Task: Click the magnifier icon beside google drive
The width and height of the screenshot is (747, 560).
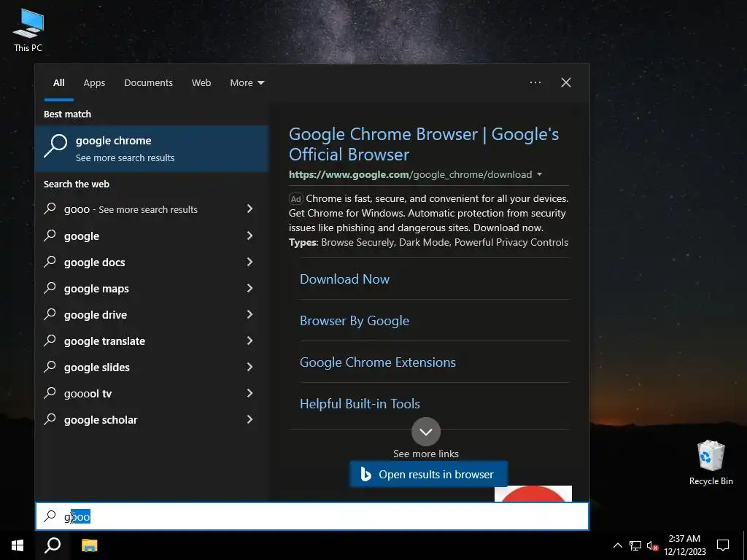Action: coord(50,314)
